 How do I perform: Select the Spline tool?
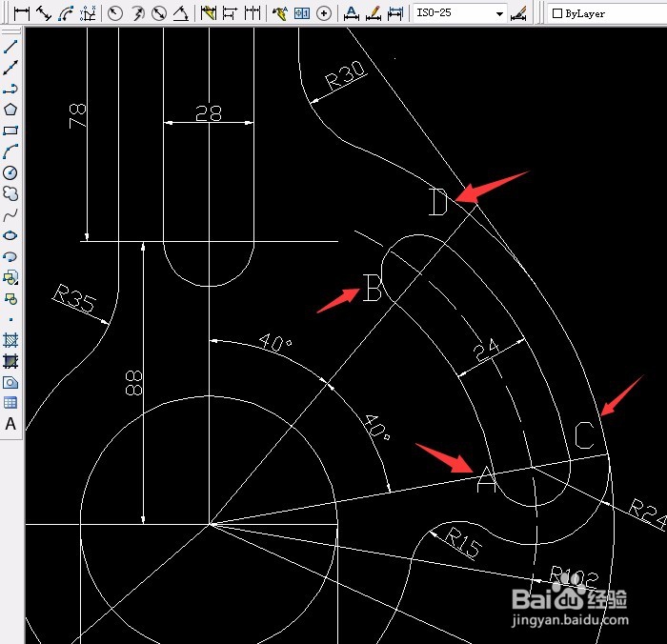pos(10,214)
